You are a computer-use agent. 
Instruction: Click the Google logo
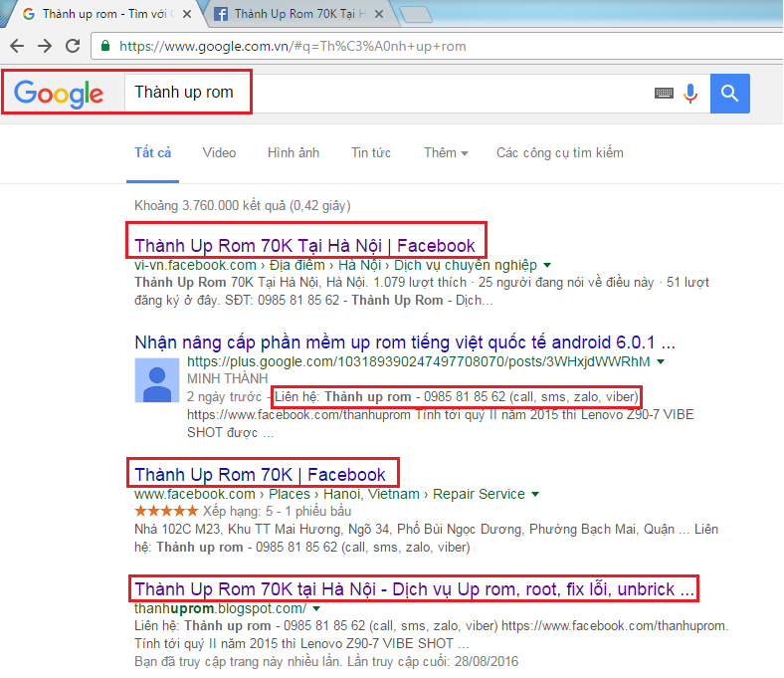(x=59, y=94)
